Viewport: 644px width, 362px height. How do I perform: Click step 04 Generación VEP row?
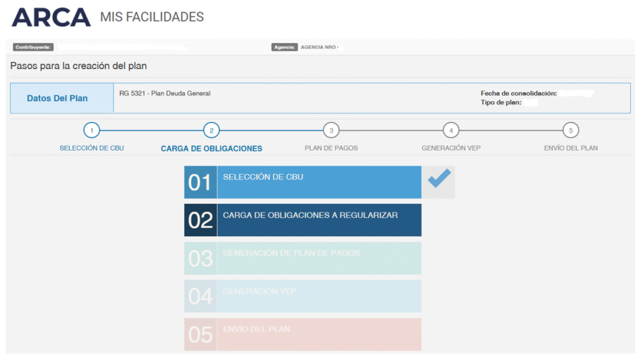tap(302, 295)
